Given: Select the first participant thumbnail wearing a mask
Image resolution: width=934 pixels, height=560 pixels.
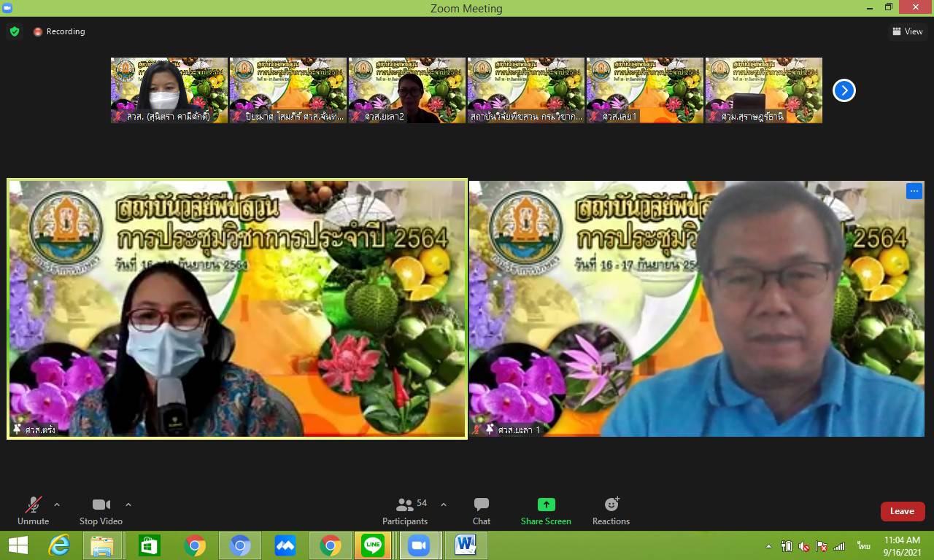Looking at the screenshot, I should click(x=169, y=90).
